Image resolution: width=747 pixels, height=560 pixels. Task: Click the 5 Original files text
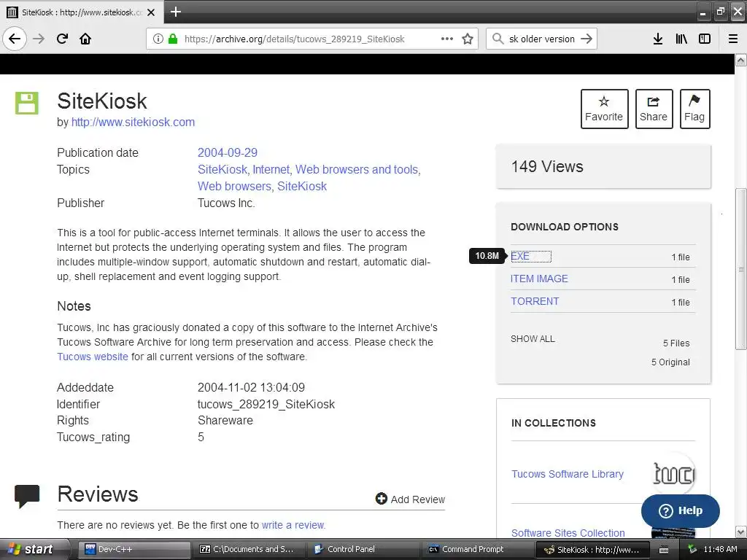pyautogui.click(x=670, y=362)
